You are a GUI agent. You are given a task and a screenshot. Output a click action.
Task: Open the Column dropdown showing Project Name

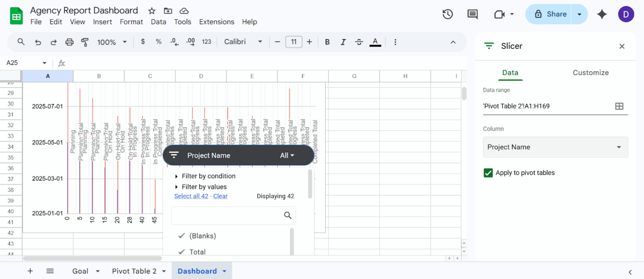click(555, 147)
